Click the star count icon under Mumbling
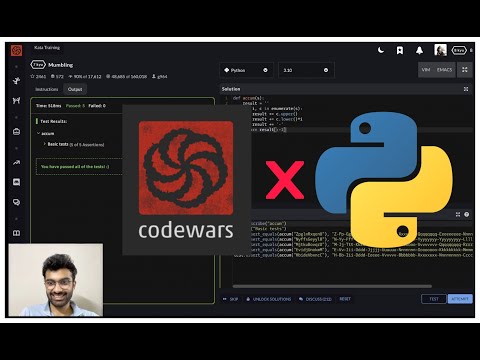This screenshot has height=360, width=480. pos(32,76)
